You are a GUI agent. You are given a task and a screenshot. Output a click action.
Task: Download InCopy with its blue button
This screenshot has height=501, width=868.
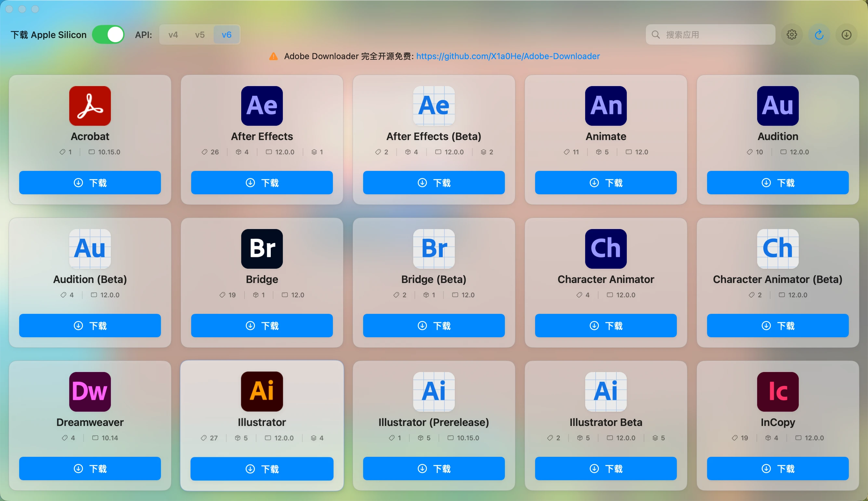point(777,468)
